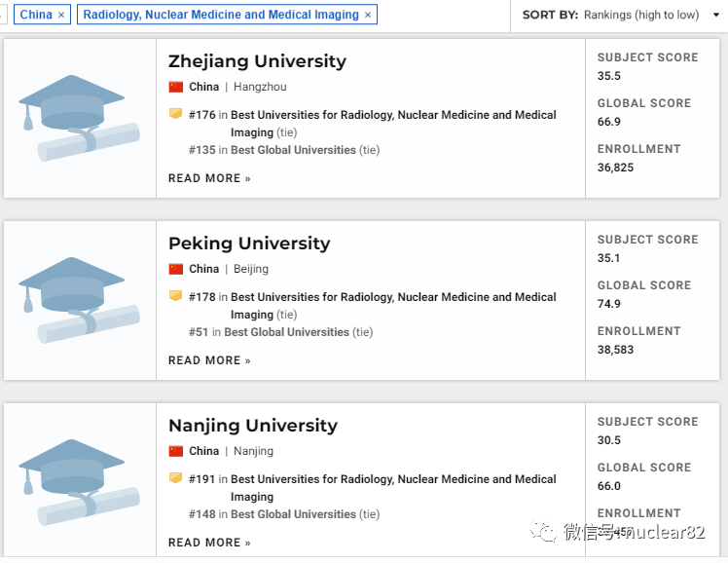Image resolution: width=728 pixels, height=563 pixels.
Task: Click Read More under Zhejiang University
Action: tap(209, 178)
